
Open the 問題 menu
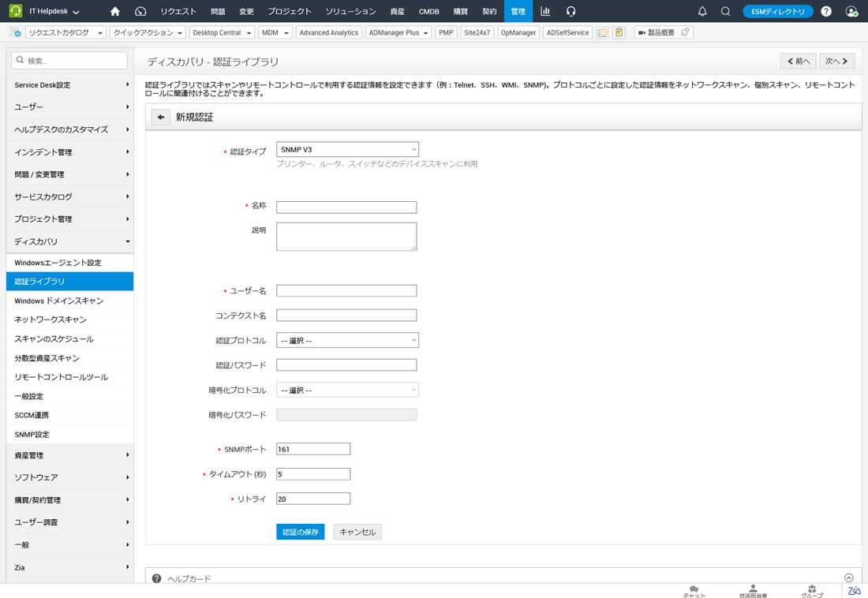click(x=218, y=11)
